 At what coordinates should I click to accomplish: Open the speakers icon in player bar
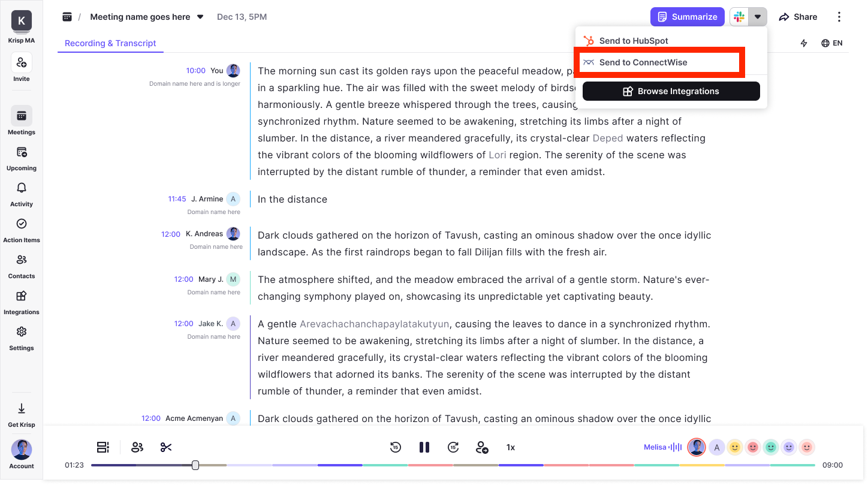point(137,447)
